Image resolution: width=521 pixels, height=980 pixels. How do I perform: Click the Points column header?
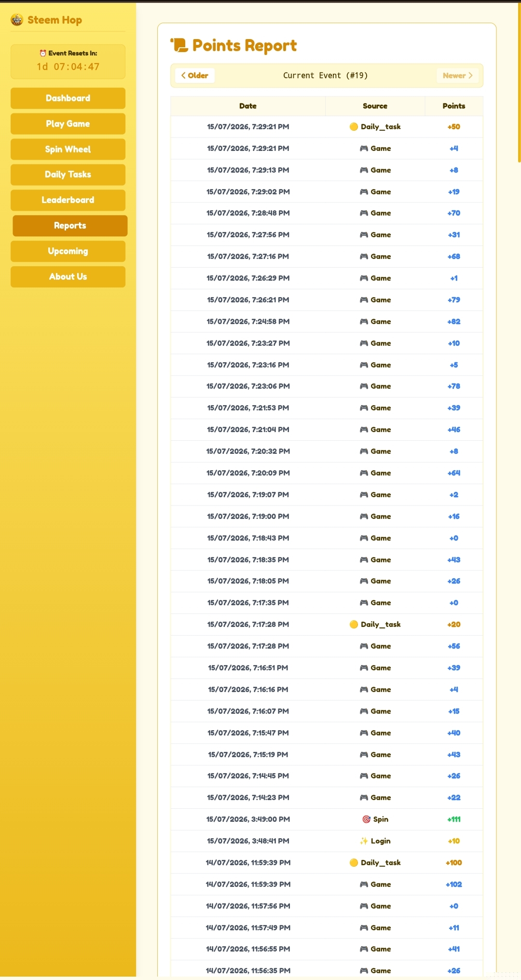(454, 106)
